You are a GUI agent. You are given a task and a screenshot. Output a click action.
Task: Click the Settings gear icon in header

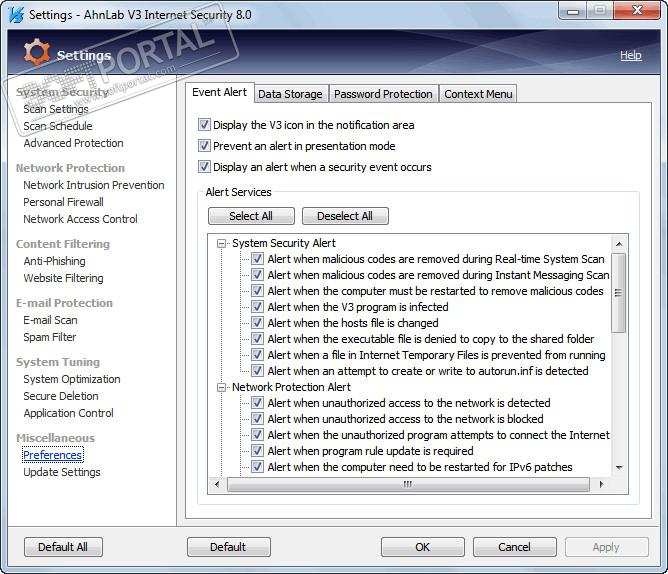point(37,53)
